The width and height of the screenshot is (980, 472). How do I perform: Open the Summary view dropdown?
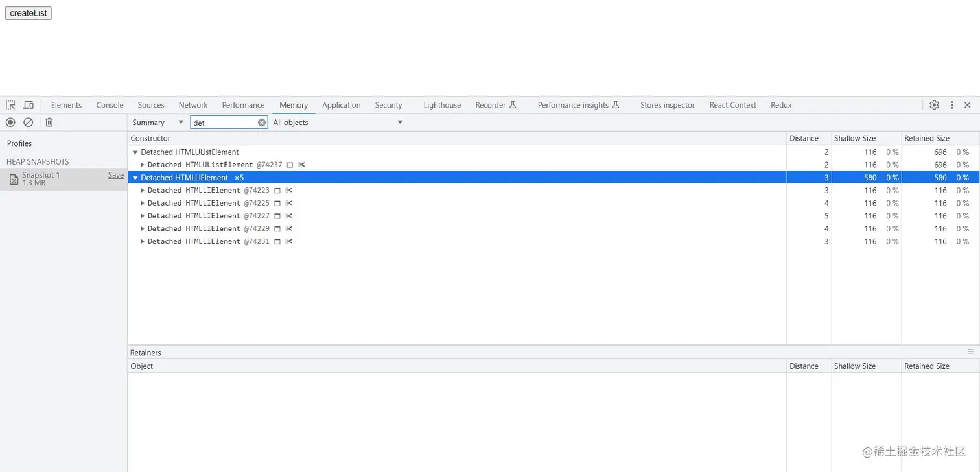(158, 123)
